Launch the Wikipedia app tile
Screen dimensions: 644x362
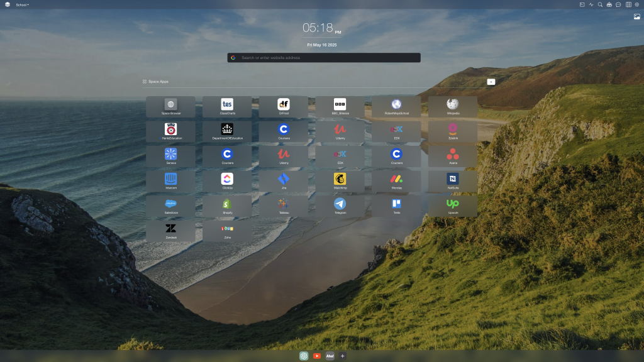tap(453, 107)
